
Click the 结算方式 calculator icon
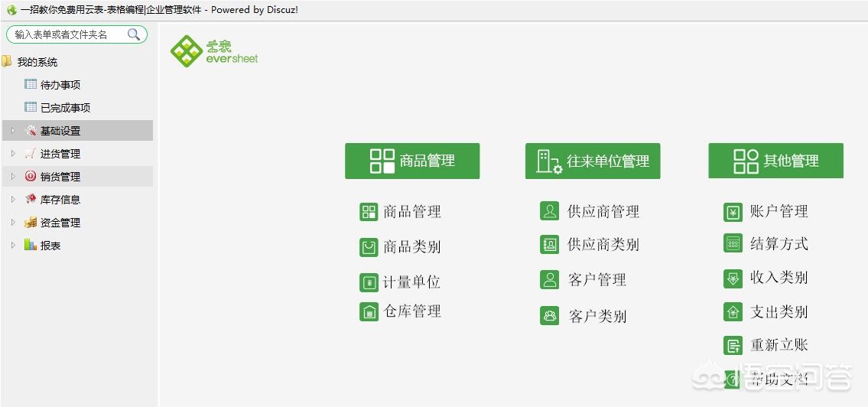pos(733,243)
